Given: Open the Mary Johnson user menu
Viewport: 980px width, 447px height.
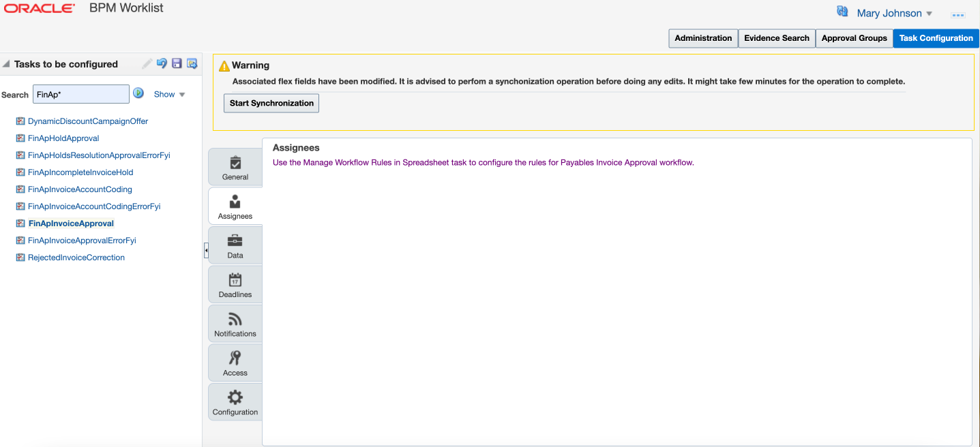Looking at the screenshot, I should (x=894, y=14).
